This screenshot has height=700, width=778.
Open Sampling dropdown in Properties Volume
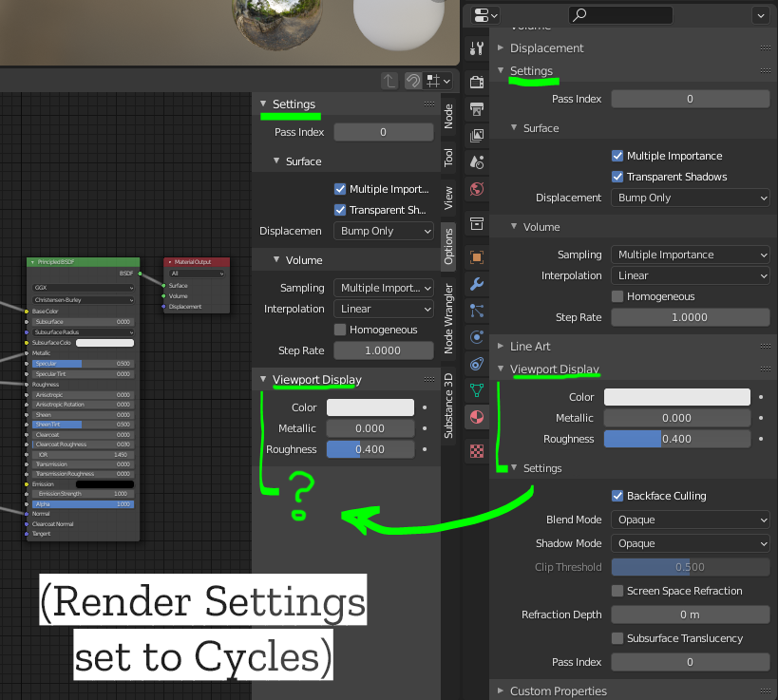(691, 255)
